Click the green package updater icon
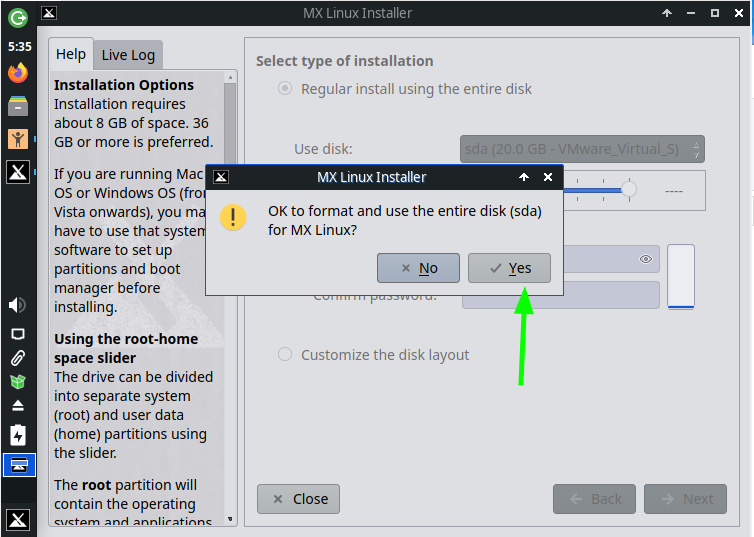 (18, 382)
